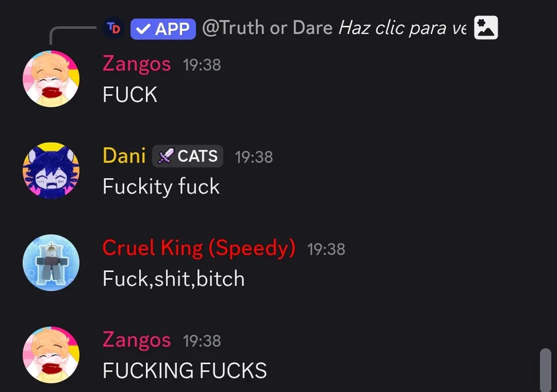The image size is (557, 392).
Task: Click the CATS server tag badge
Action: 188,156
